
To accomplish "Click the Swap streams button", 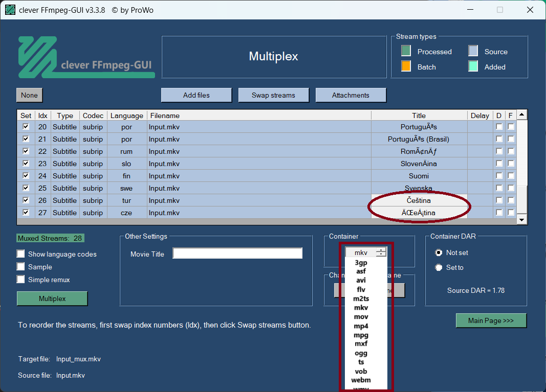I will [x=273, y=95].
